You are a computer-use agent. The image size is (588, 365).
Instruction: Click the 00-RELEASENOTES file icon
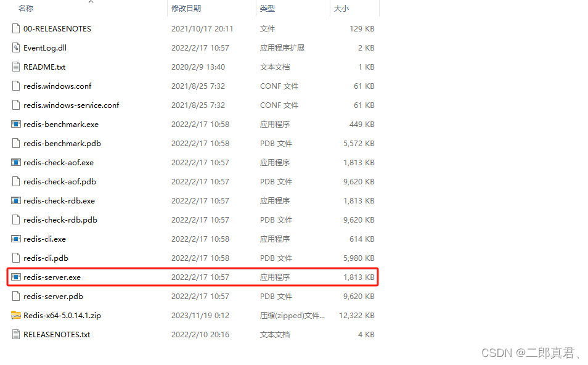(16, 28)
